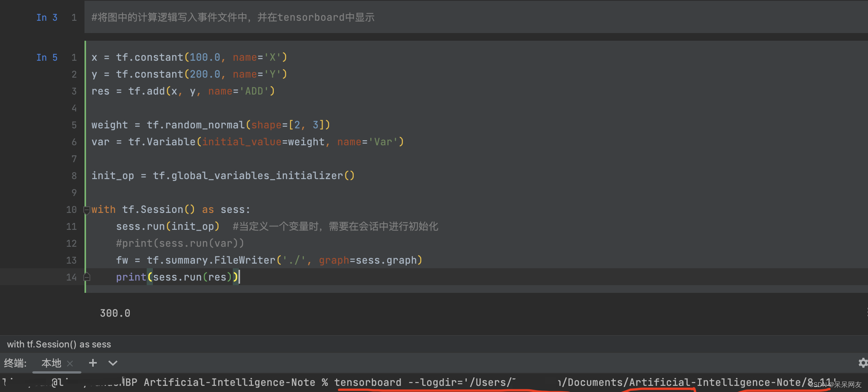Click line number 14 in gutter
This screenshot has width=868, height=392.
pyautogui.click(x=71, y=277)
